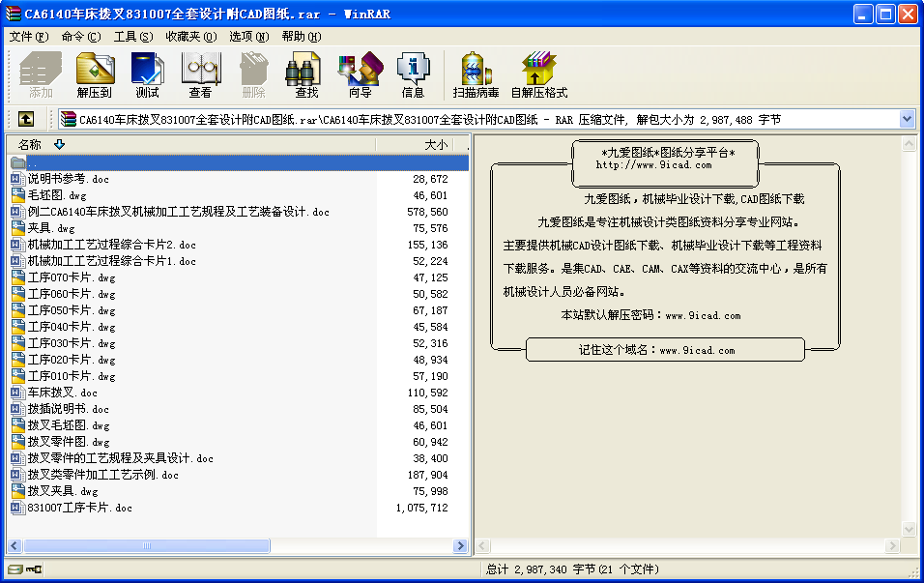Click the 解压到 (Extract To) toolbar icon
This screenshot has width=924, height=583.
coord(95,75)
